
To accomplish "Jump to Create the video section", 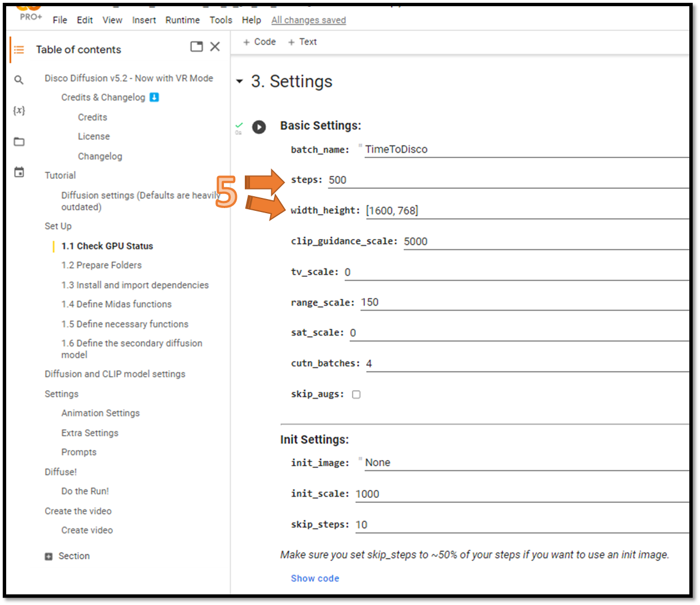I will pyautogui.click(x=78, y=511).
